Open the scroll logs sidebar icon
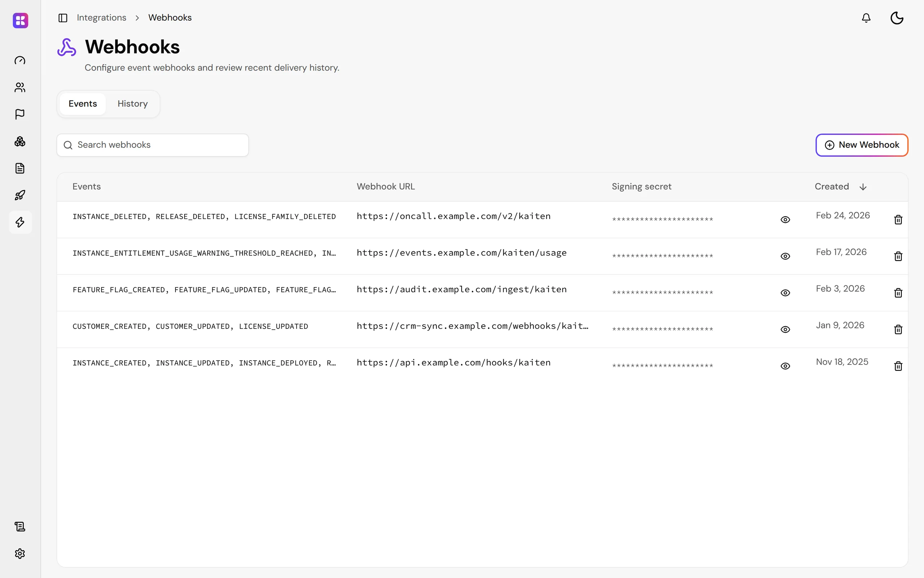Viewport: 924px width, 578px height. click(x=20, y=527)
